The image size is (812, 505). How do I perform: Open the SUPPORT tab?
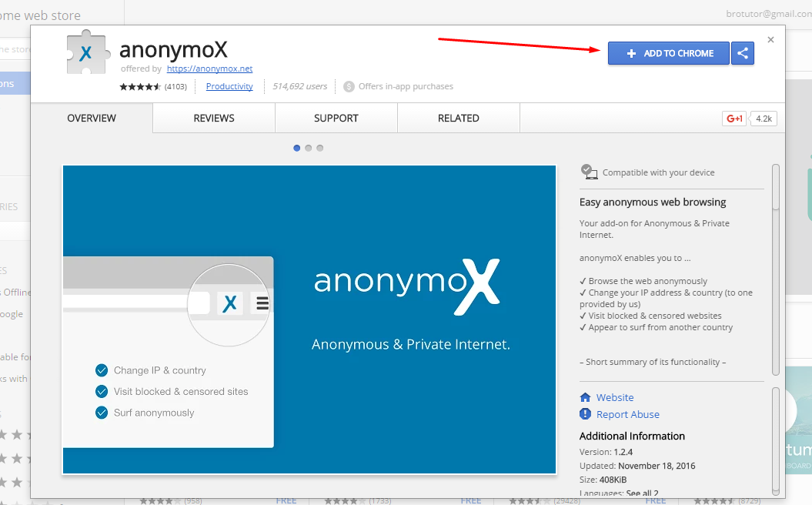tap(336, 118)
